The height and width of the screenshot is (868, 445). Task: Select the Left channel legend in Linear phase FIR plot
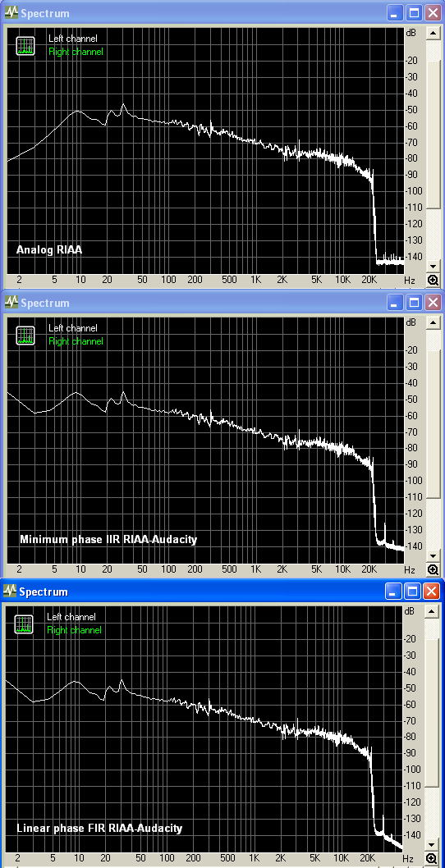point(71,617)
